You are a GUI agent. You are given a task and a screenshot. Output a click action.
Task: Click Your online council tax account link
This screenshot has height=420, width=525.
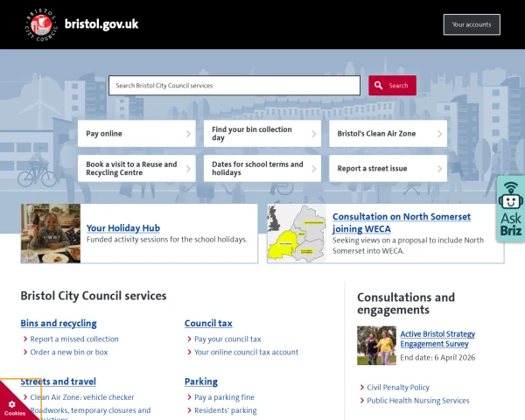point(247,352)
